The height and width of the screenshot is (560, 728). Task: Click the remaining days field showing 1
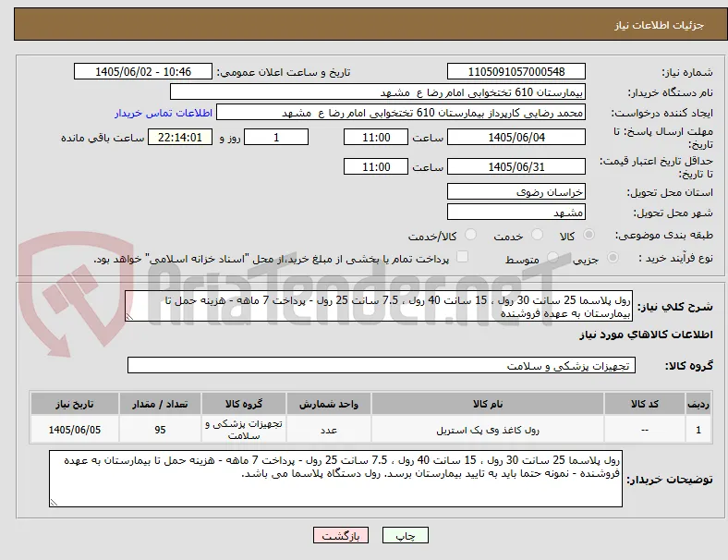(x=276, y=137)
